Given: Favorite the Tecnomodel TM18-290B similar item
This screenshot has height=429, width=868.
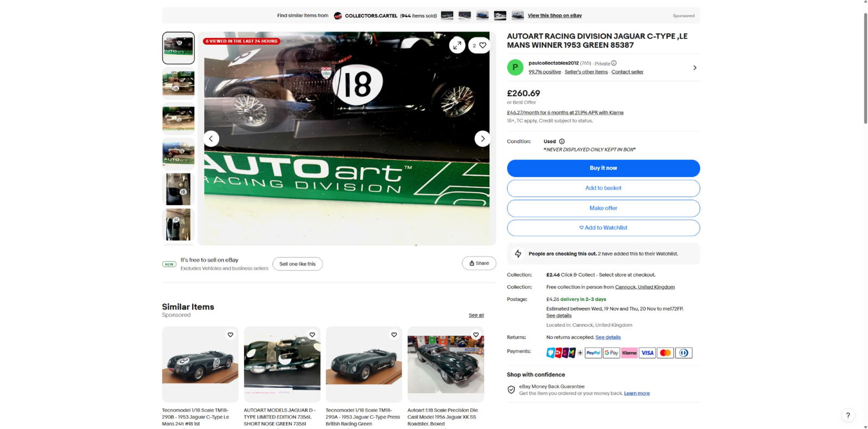Looking at the screenshot, I should pos(231,335).
